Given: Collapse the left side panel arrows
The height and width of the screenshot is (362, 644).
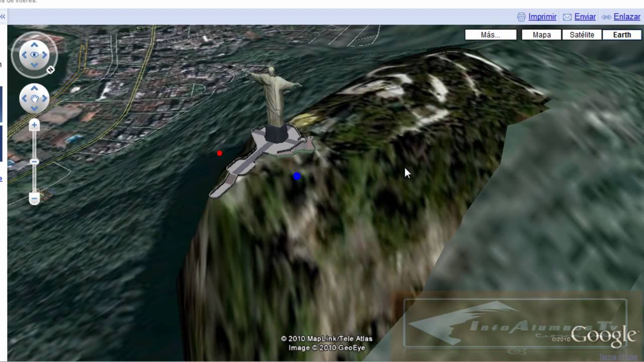Looking at the screenshot, I should 3,17.
